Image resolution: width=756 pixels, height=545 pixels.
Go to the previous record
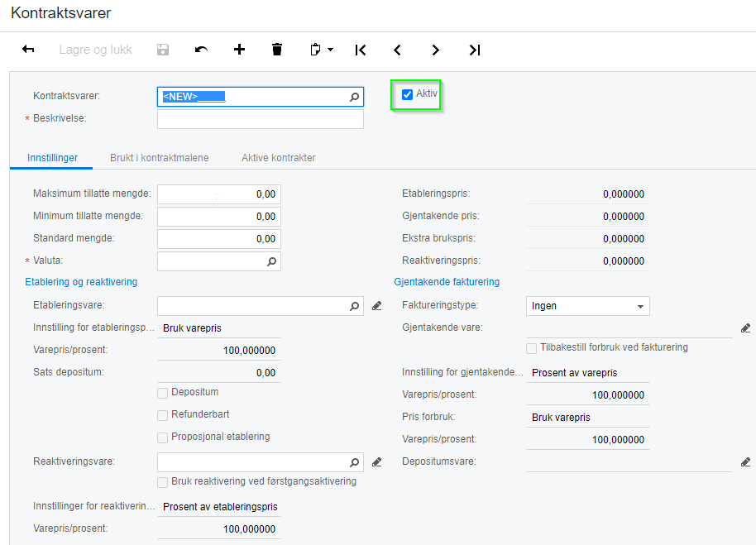397,50
